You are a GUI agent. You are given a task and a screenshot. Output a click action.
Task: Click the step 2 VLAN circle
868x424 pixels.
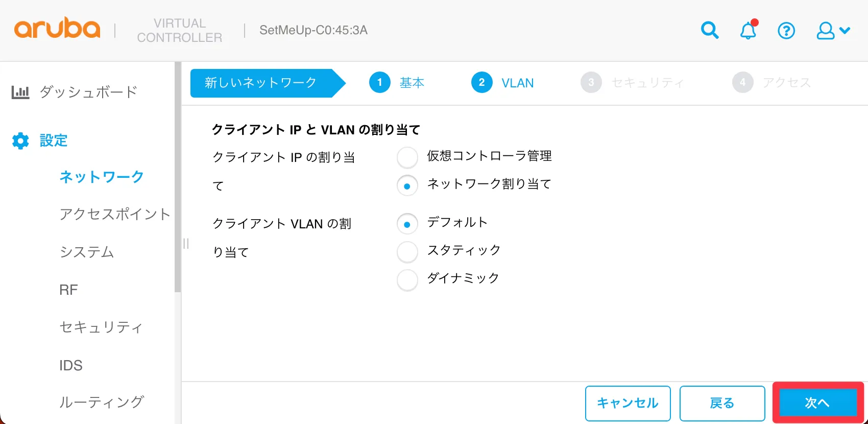[481, 82]
